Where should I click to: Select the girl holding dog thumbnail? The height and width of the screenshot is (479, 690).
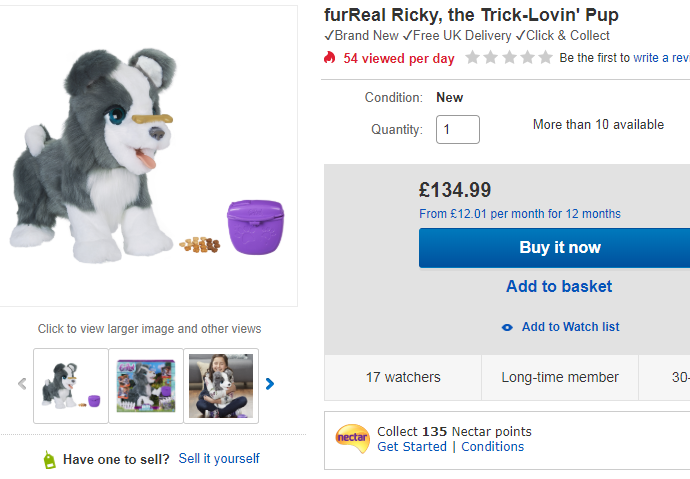221,385
